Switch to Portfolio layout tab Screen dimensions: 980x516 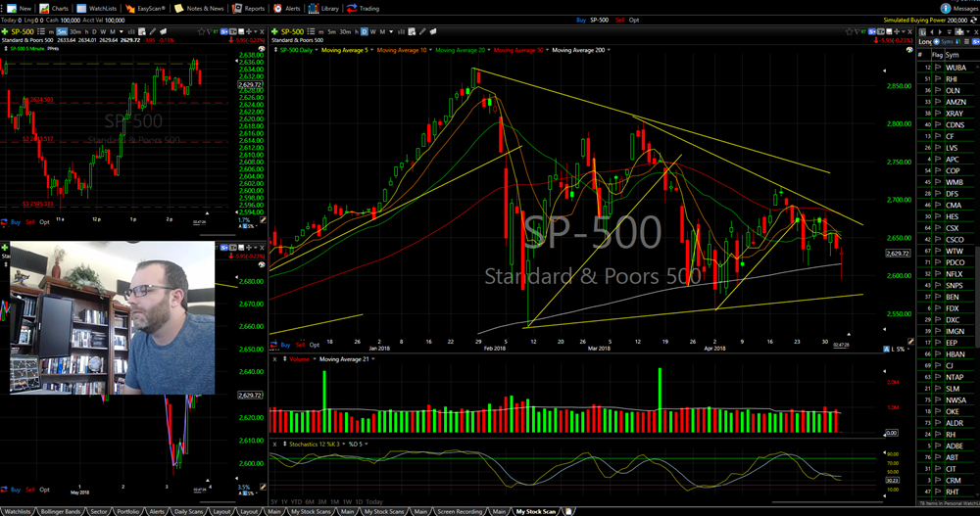point(128,512)
